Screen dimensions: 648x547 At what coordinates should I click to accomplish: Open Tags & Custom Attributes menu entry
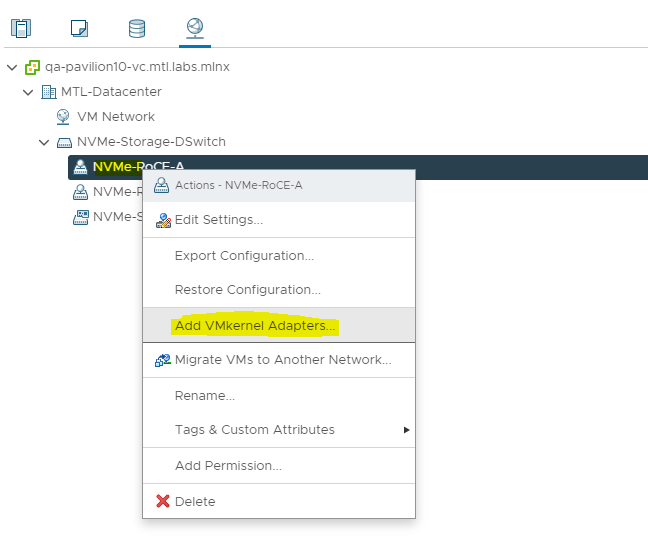279,430
